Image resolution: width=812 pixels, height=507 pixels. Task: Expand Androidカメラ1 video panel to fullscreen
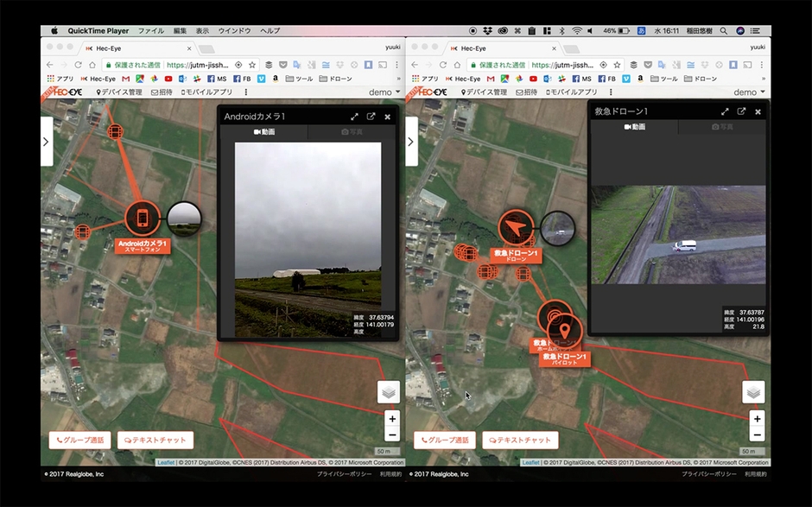point(354,117)
